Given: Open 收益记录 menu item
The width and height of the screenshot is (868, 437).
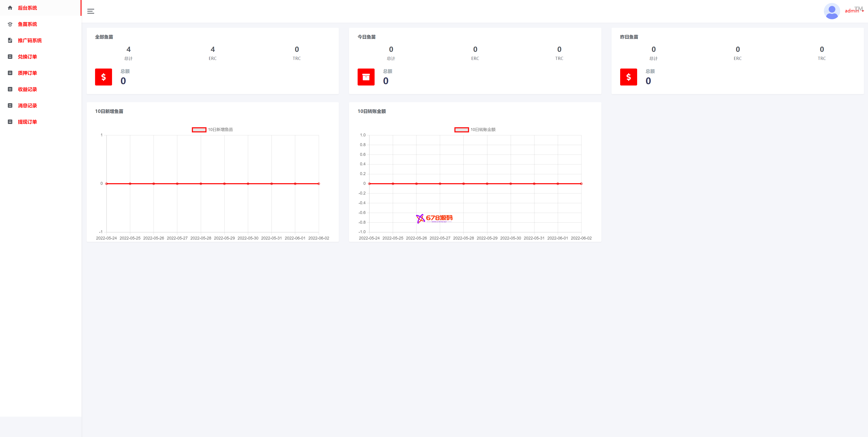Looking at the screenshot, I should click(27, 89).
